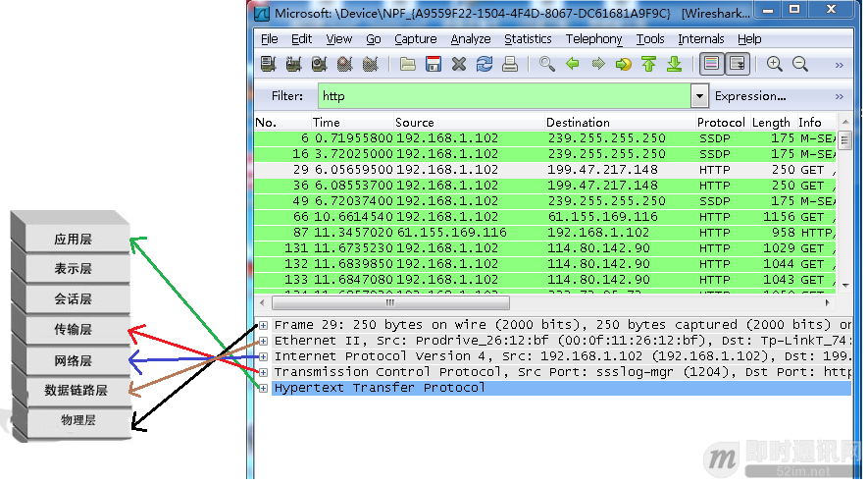
Task: Restart the running capture icon
Action: click(x=370, y=64)
